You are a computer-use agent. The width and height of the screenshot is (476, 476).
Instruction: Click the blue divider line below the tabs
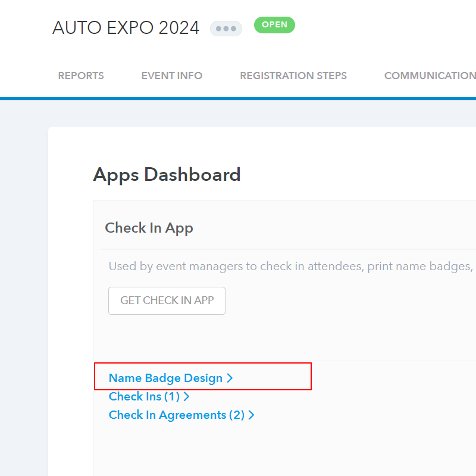238,98
